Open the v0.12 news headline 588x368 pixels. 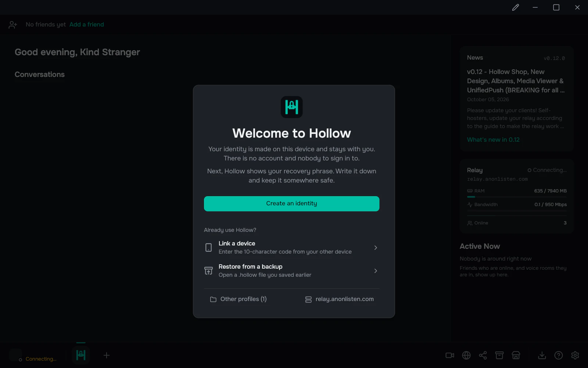pyautogui.click(x=516, y=81)
